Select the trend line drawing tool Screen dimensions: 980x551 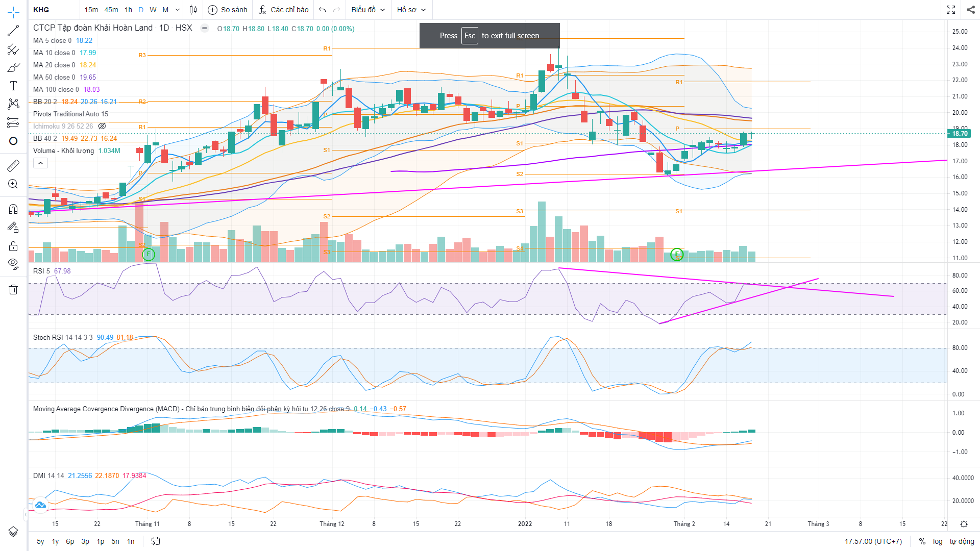pyautogui.click(x=13, y=31)
